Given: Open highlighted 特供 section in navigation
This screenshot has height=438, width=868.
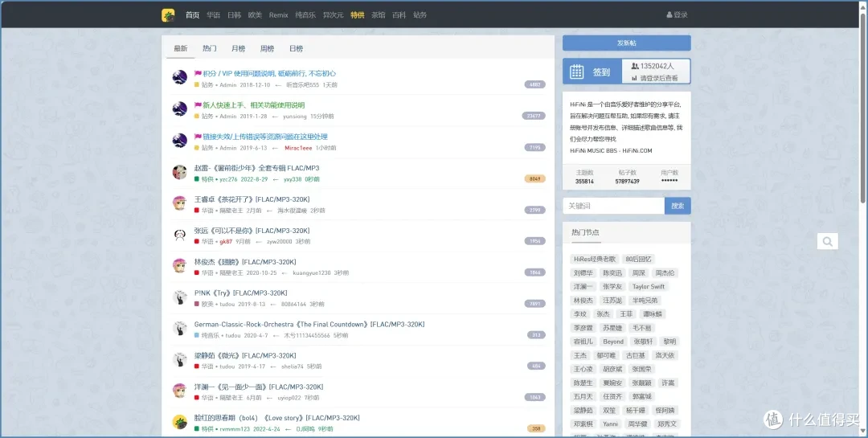Looking at the screenshot, I should coord(358,15).
